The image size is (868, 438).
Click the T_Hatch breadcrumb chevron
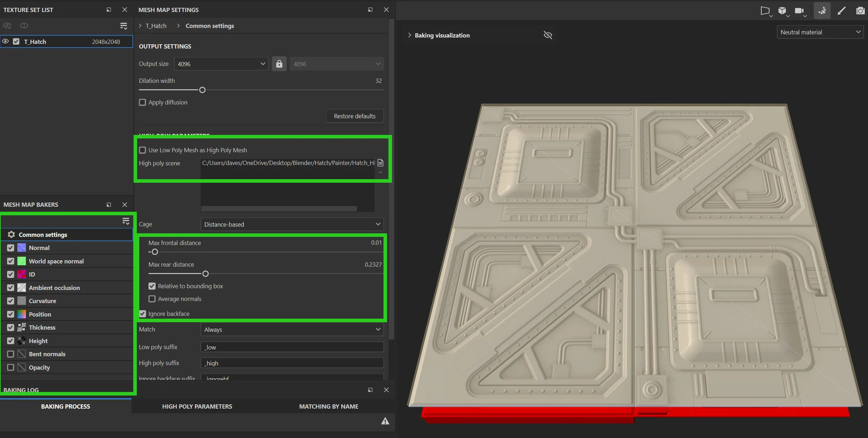[x=140, y=26]
